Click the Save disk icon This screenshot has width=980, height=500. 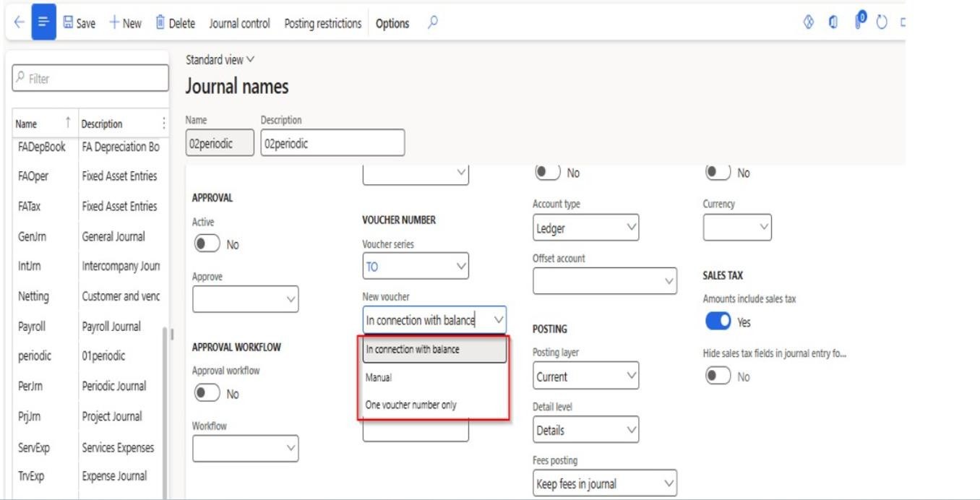pos(69,23)
